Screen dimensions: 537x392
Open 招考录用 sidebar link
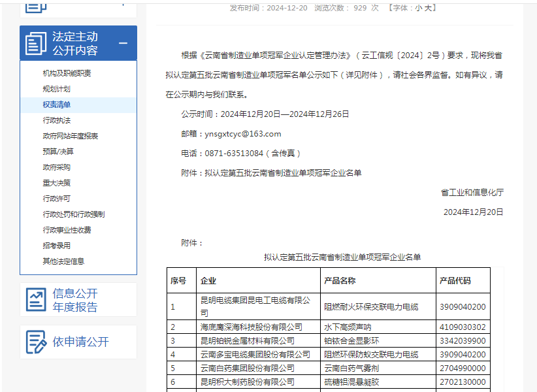click(x=56, y=246)
